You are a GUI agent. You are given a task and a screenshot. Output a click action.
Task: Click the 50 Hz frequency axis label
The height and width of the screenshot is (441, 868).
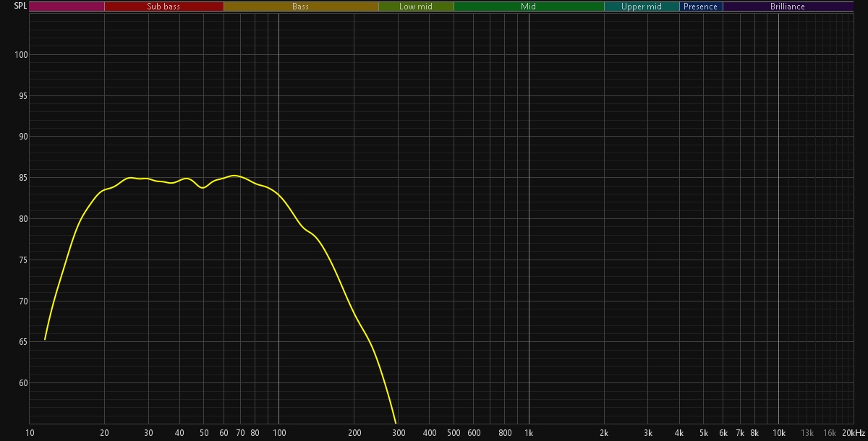click(204, 433)
